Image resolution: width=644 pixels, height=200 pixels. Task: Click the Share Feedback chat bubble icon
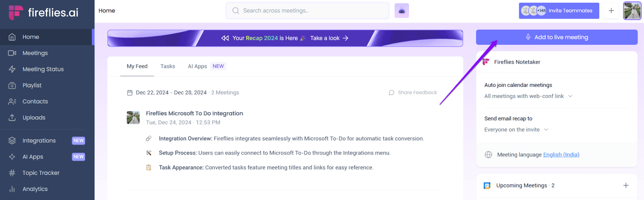[392, 93]
